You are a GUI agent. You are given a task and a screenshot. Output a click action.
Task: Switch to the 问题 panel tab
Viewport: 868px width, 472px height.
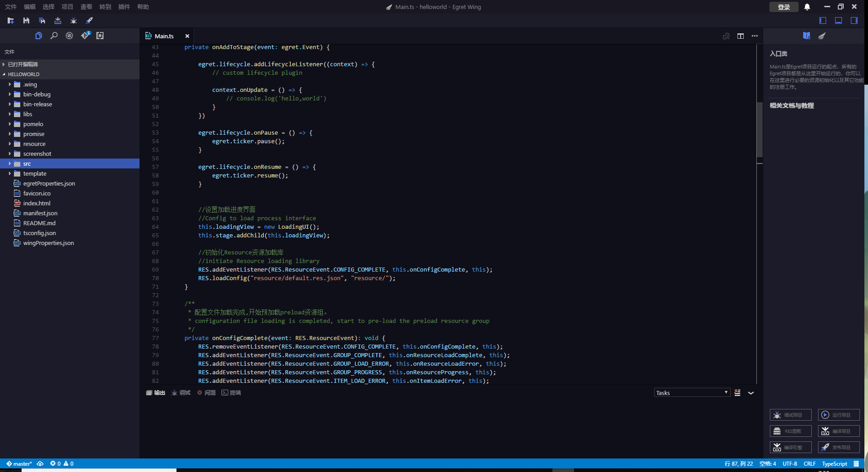[x=207, y=393]
